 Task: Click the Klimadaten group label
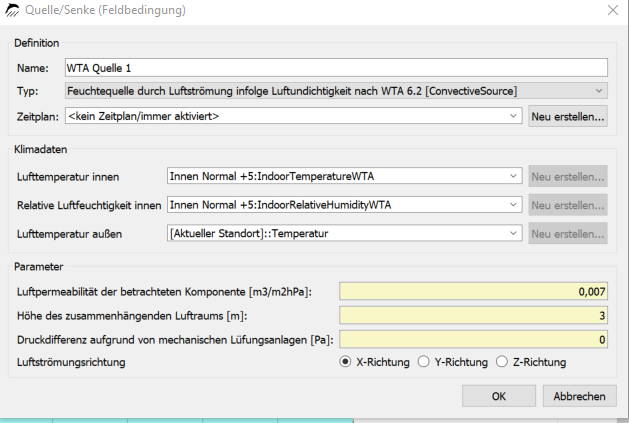pyautogui.click(x=41, y=149)
